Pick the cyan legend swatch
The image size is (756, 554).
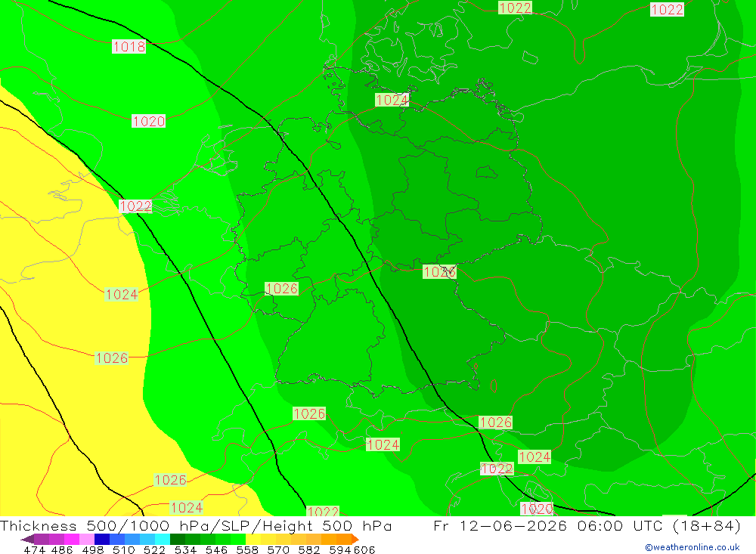163,539
